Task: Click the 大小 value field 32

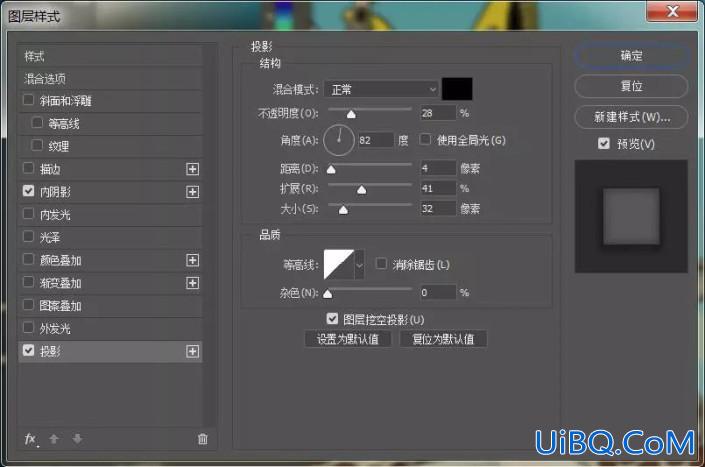Action: pos(438,209)
